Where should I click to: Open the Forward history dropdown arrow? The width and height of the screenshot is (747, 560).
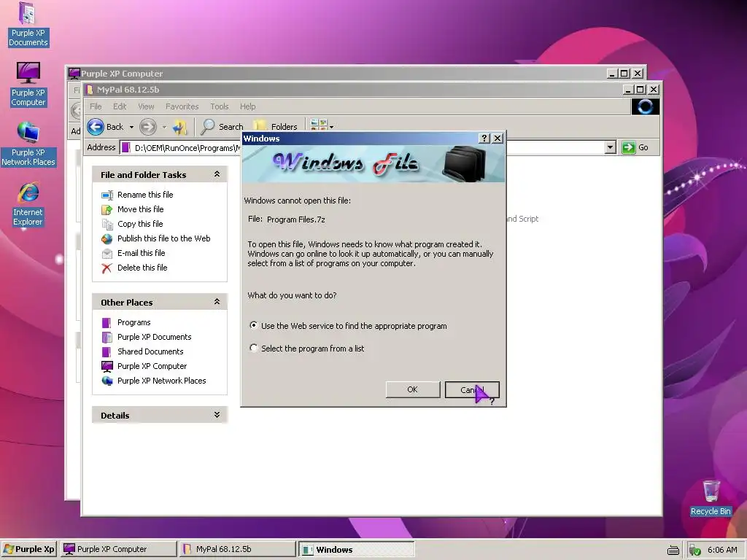pyautogui.click(x=164, y=127)
